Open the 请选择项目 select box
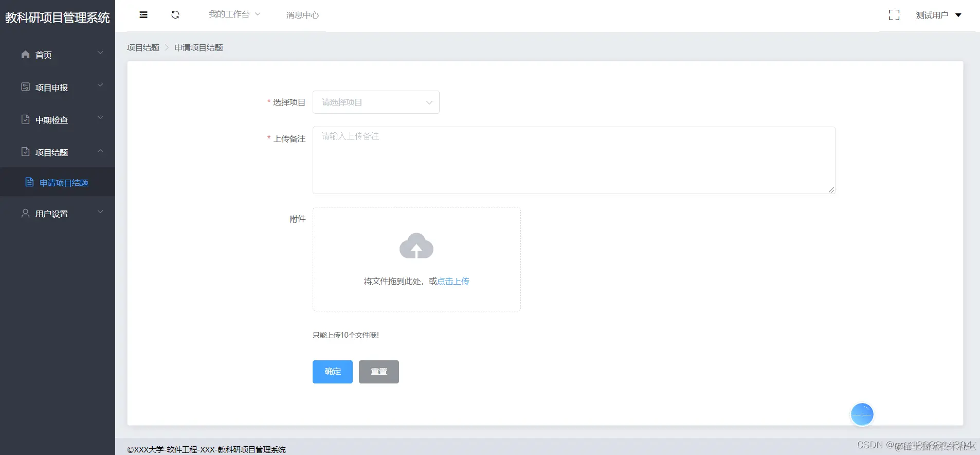 [x=376, y=102]
